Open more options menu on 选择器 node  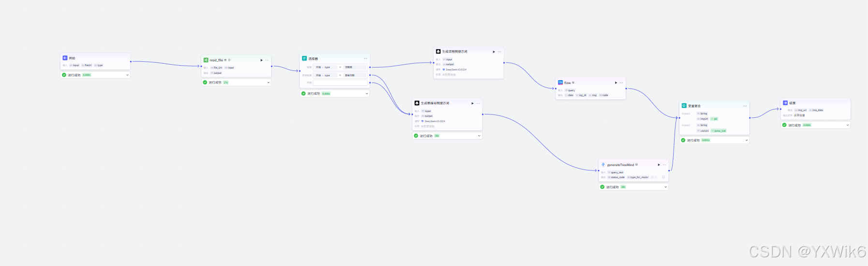coord(365,58)
